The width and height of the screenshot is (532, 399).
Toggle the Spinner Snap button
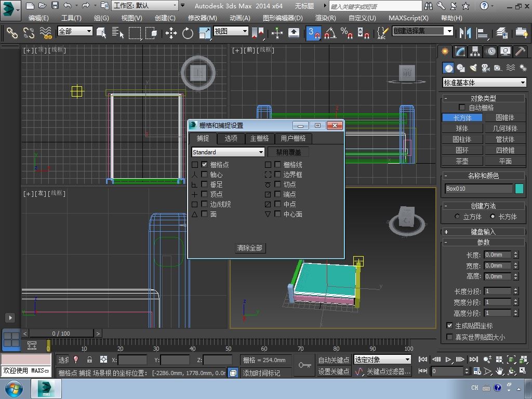pos(363,33)
